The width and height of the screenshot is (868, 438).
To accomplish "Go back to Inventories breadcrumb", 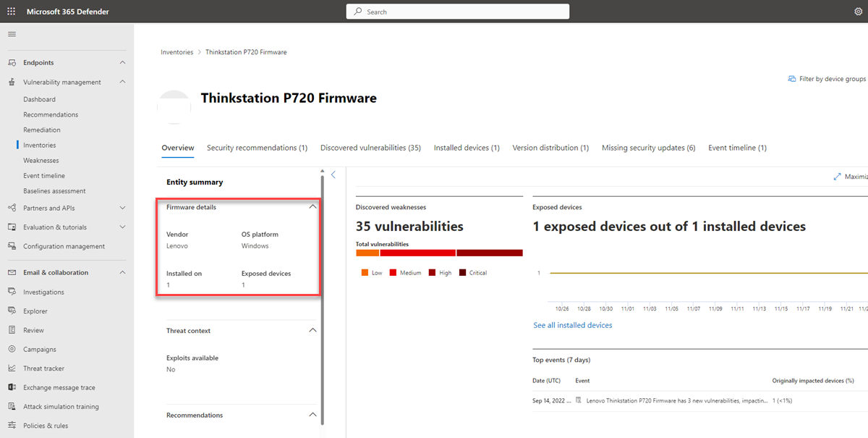I will [176, 52].
